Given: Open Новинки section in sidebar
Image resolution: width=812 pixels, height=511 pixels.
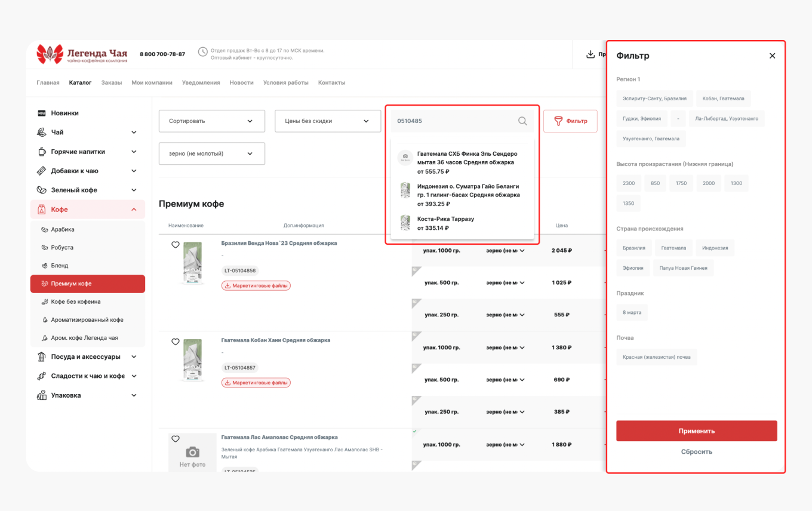Looking at the screenshot, I should tap(64, 113).
